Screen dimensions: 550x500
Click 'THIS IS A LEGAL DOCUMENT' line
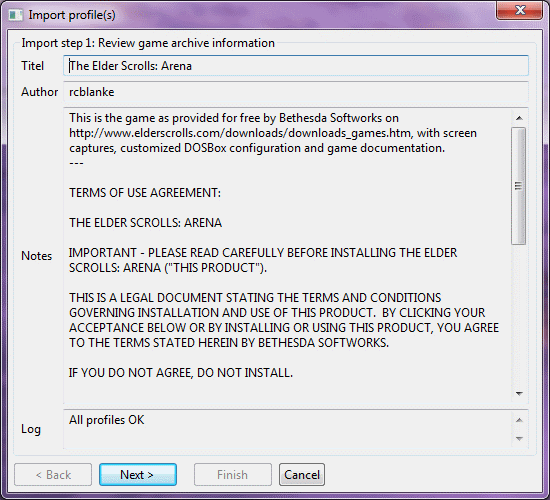pyautogui.click(x=255, y=298)
